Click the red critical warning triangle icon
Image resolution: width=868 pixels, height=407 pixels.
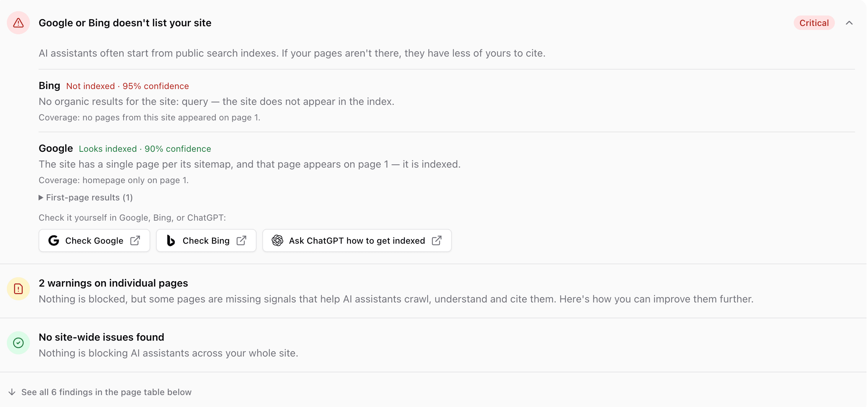pyautogui.click(x=18, y=23)
